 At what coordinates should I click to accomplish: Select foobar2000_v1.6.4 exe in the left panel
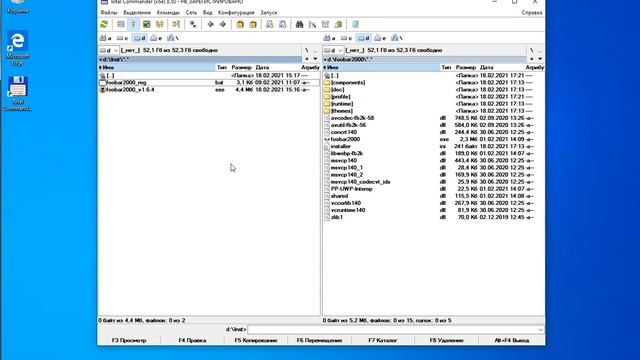click(x=209, y=90)
